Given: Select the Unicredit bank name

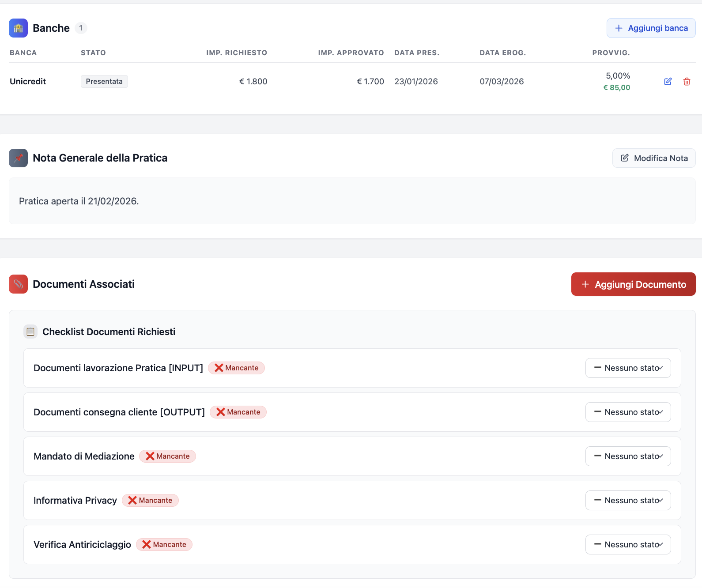Looking at the screenshot, I should (28, 82).
